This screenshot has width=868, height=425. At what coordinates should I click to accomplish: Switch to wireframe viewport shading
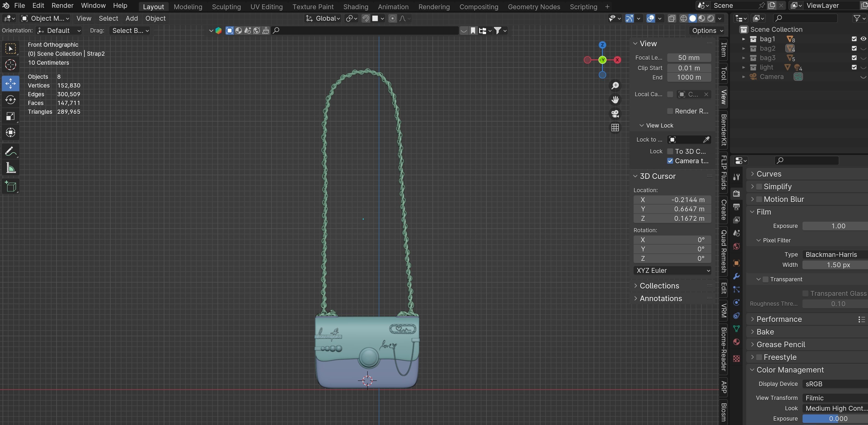coord(683,18)
